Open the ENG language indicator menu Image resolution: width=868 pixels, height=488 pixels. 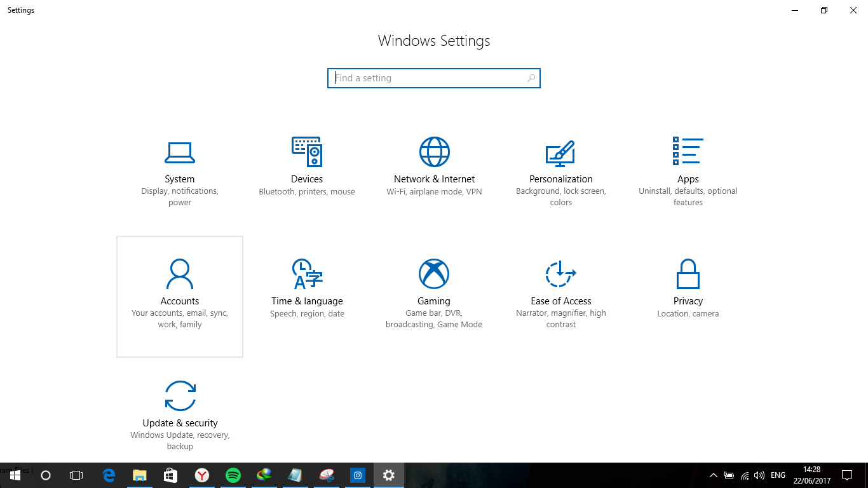[778, 475]
